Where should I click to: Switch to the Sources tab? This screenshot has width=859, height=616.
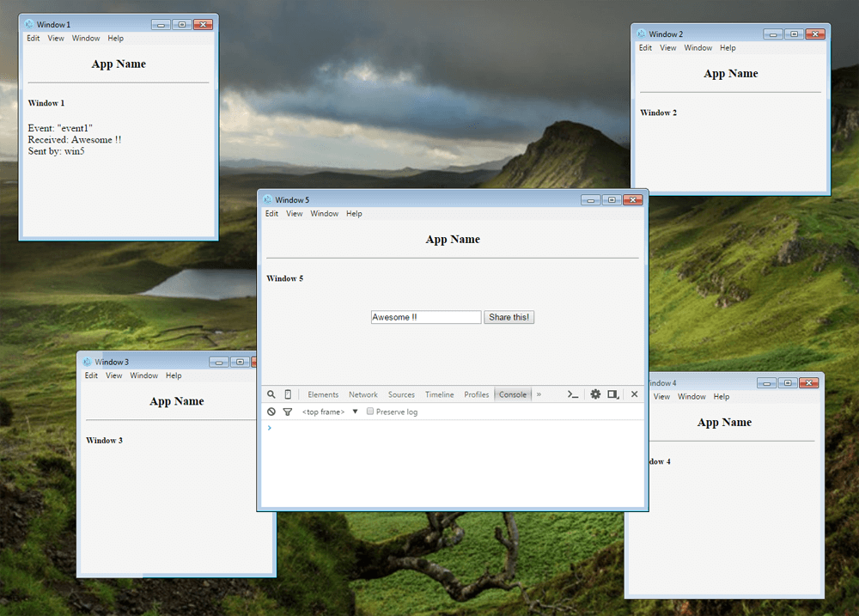pos(401,394)
